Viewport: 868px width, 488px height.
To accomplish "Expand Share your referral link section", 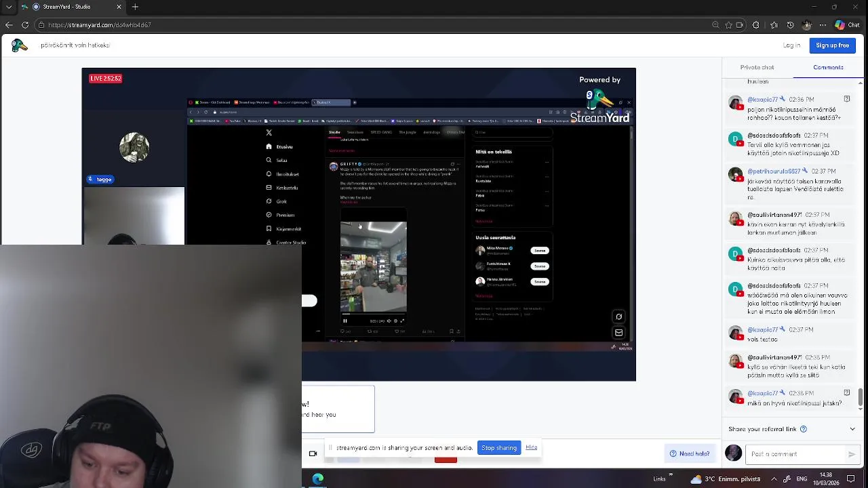I will pos(852,429).
